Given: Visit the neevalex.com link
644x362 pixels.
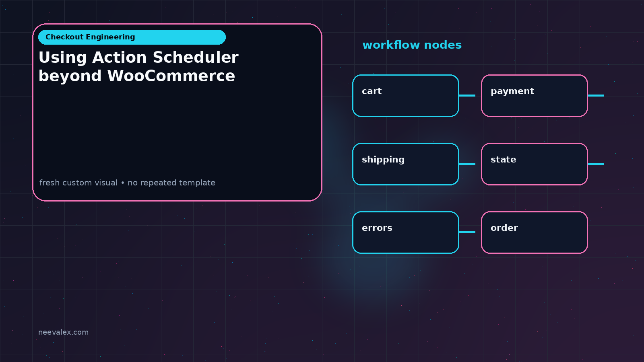Looking at the screenshot, I should [x=63, y=332].
